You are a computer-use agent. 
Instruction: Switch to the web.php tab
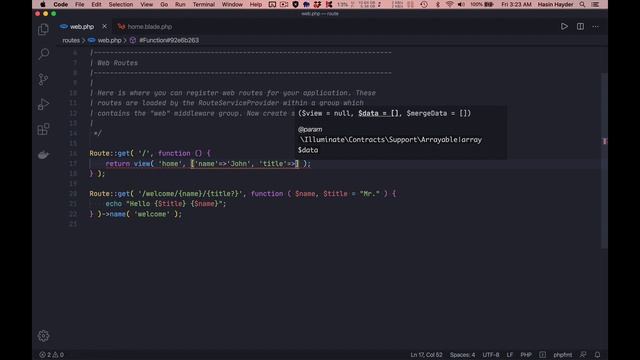82,27
